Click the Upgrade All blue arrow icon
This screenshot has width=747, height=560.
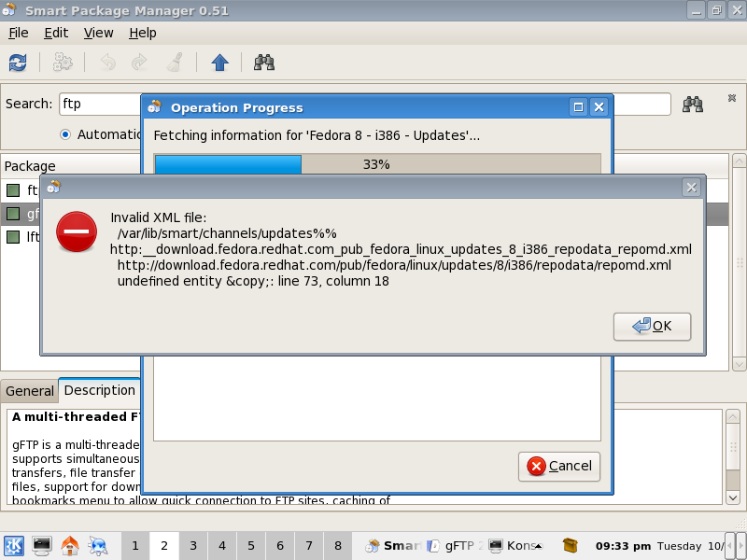(x=219, y=63)
